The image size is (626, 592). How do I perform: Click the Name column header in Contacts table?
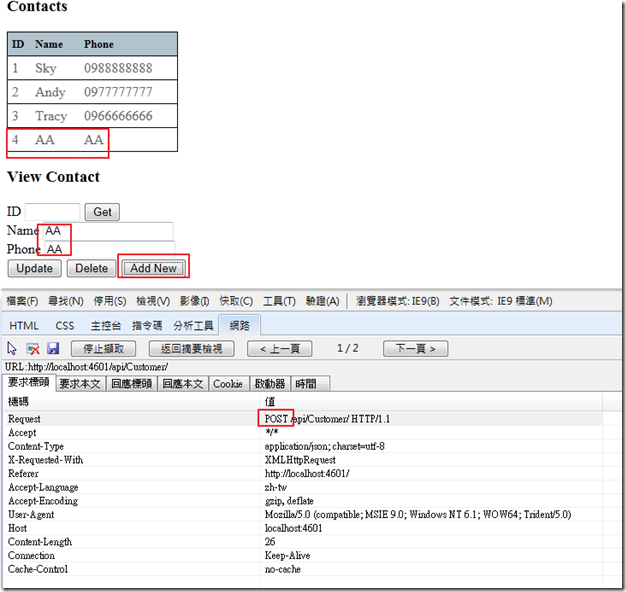[x=49, y=44]
